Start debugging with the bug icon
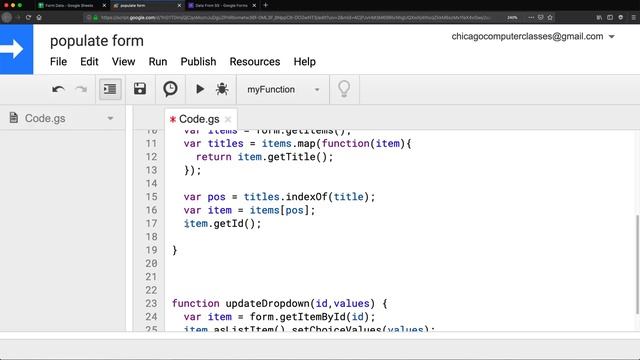 pos(222,89)
